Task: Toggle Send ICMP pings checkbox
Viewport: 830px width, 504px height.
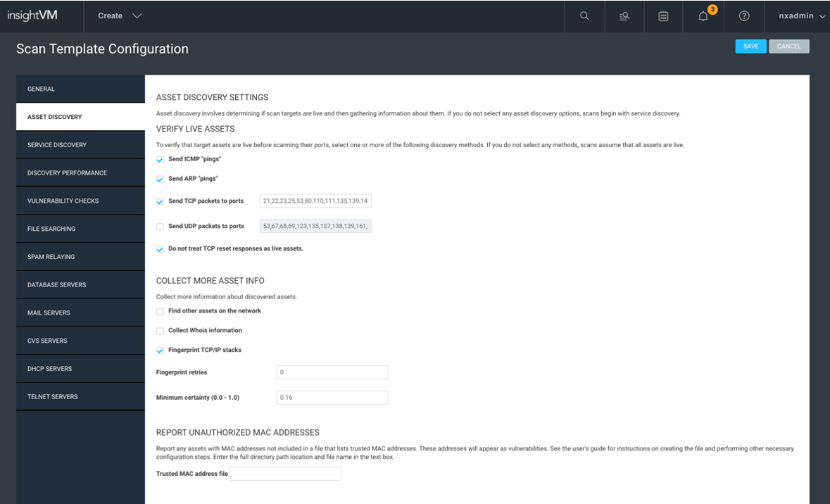Action: 161,160
